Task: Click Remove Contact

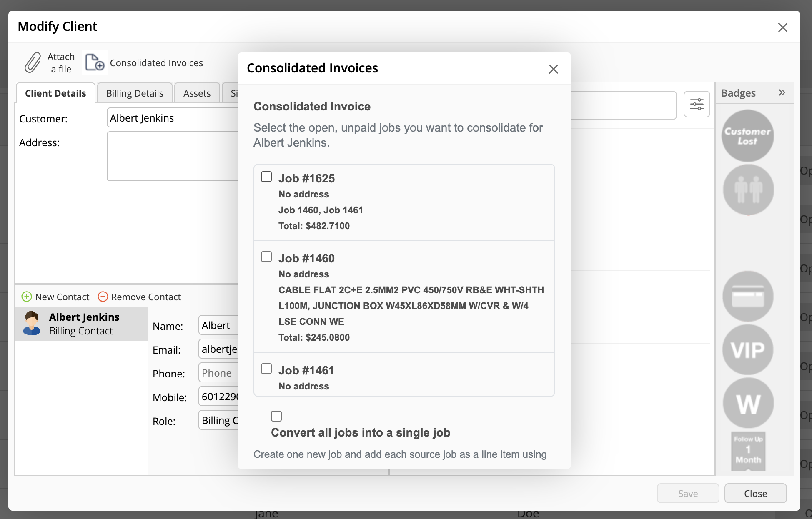Action: click(x=140, y=297)
